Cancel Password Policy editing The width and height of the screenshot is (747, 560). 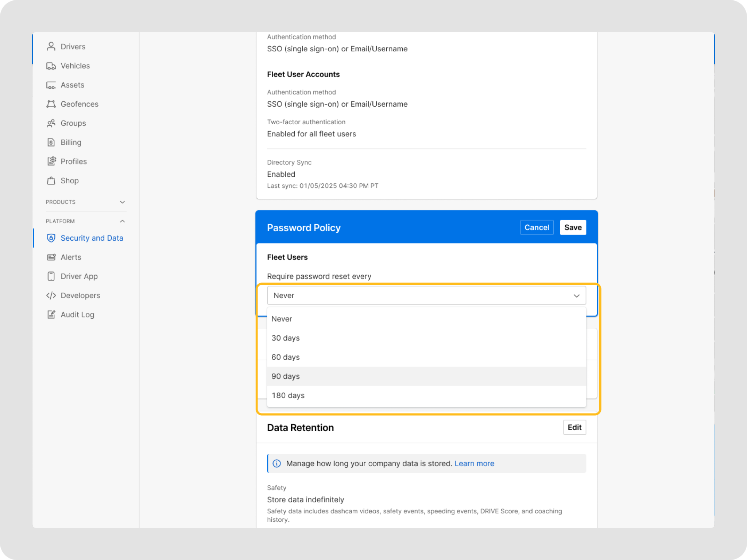[537, 227]
